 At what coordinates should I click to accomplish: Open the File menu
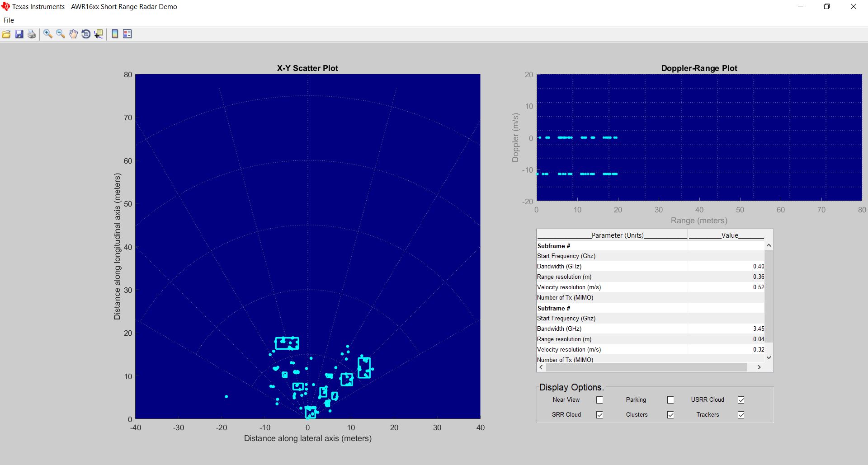(9, 20)
